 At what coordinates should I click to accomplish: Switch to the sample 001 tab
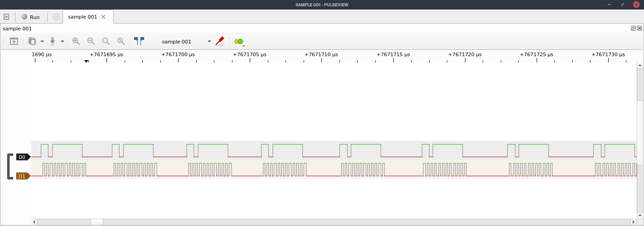click(82, 17)
